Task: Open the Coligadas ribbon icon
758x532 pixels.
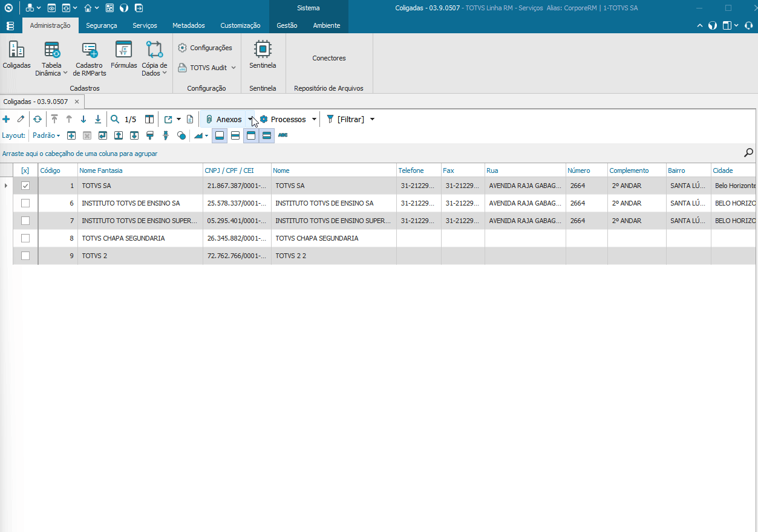Action: click(16, 56)
